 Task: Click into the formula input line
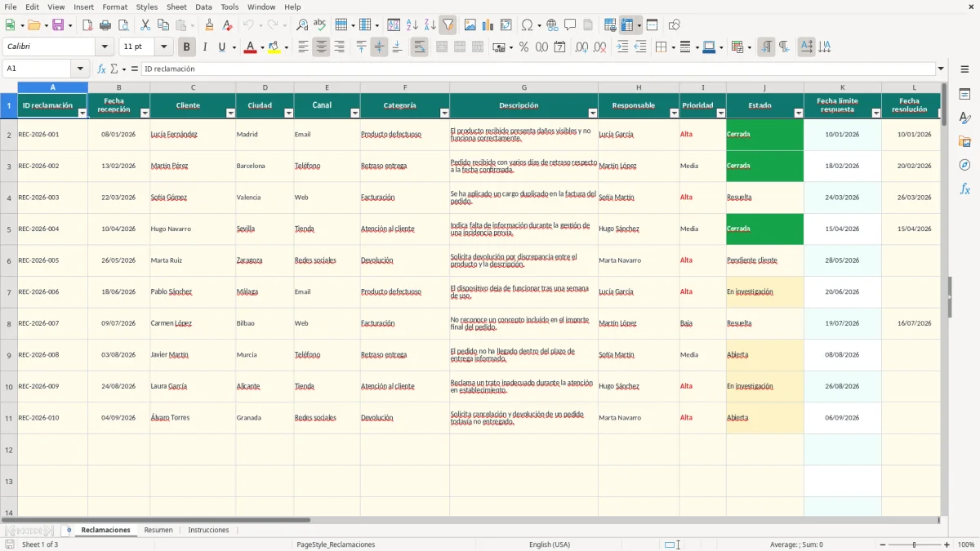click(537, 69)
